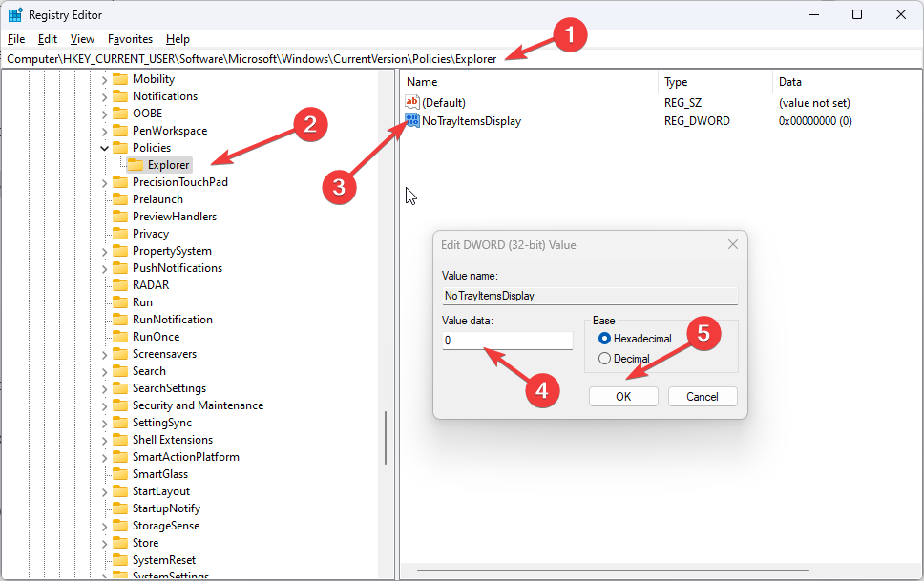924x581 pixels.
Task: Click the Notifications folder icon
Action: [120, 96]
